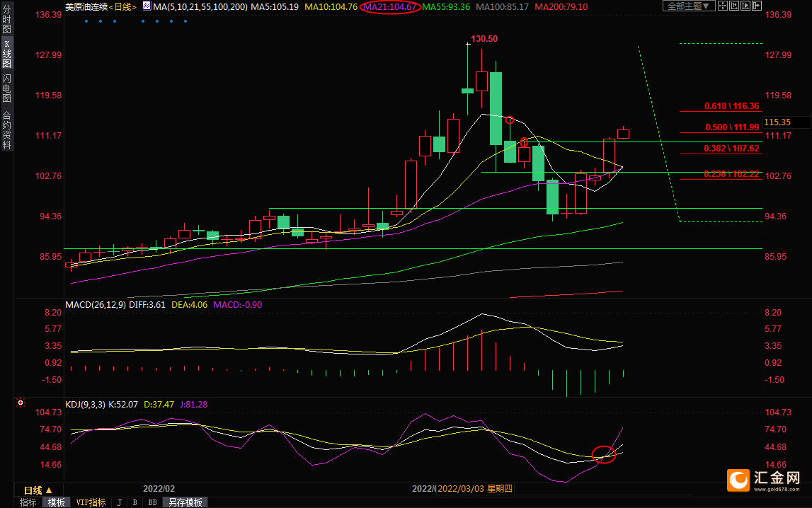Click the MA100:85.17 value

pos(503,7)
